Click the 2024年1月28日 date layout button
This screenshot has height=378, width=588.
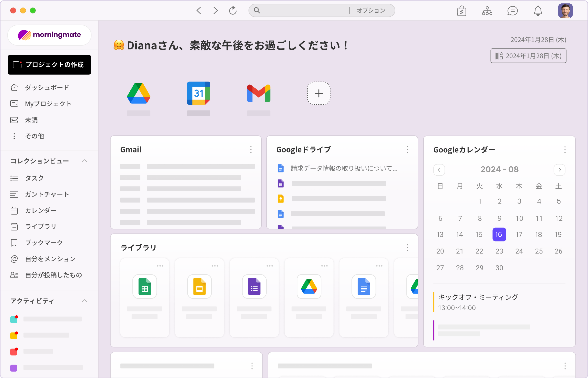tap(528, 56)
